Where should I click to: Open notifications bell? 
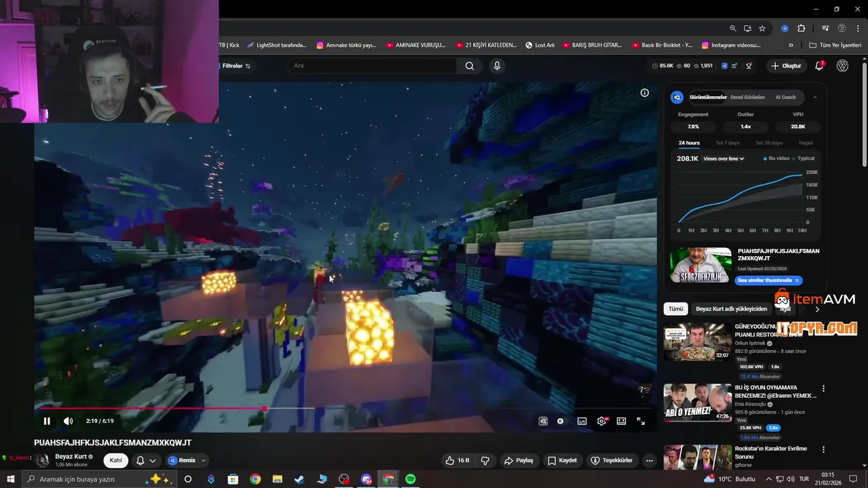coord(819,66)
